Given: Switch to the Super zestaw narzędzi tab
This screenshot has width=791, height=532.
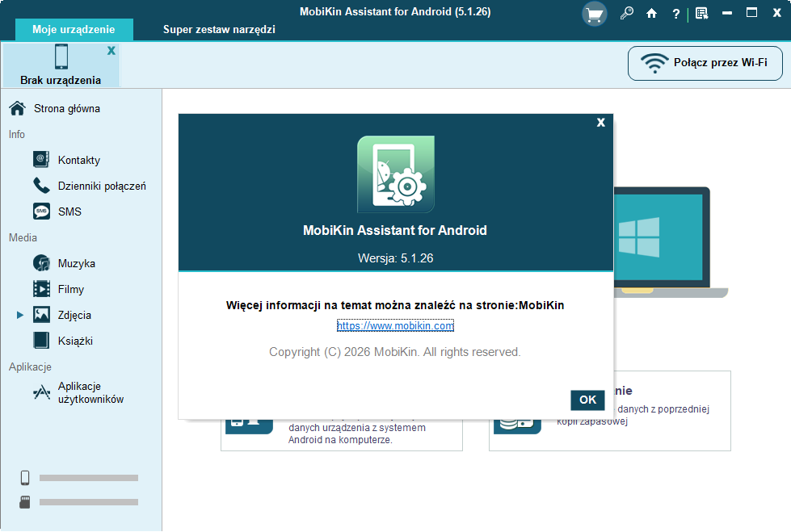Looking at the screenshot, I should coord(219,29).
